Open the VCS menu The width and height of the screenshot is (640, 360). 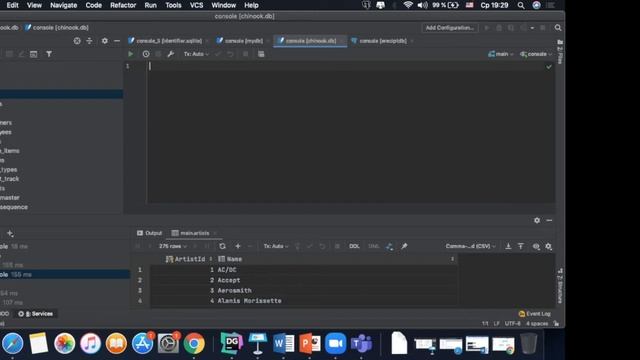coord(196,5)
